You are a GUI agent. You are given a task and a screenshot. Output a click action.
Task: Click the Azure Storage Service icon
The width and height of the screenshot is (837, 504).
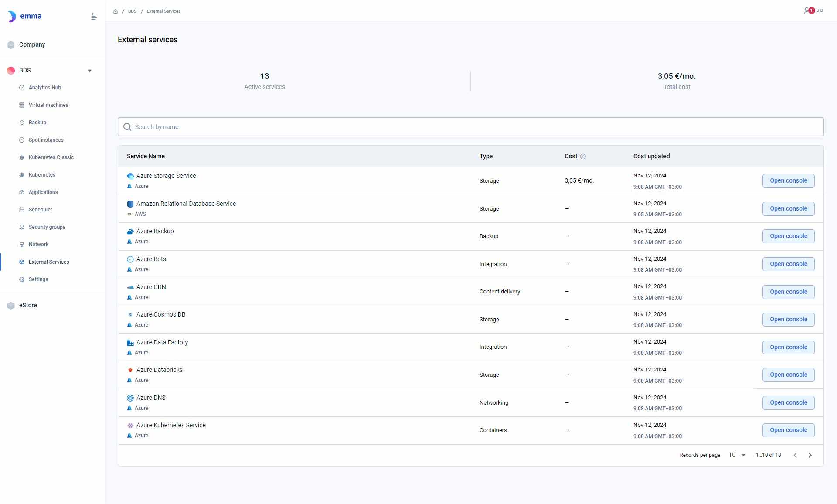point(130,176)
